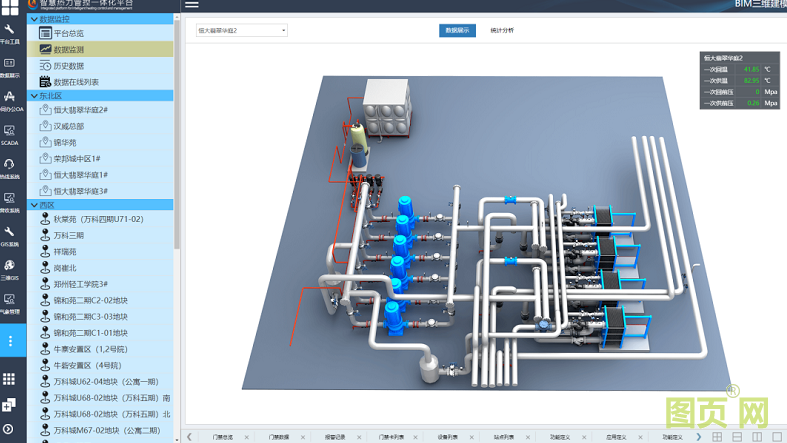This screenshot has height=443, width=787.
Task: Click the circled arrow expand icon at sidebar bottom
Action: [x=9, y=430]
